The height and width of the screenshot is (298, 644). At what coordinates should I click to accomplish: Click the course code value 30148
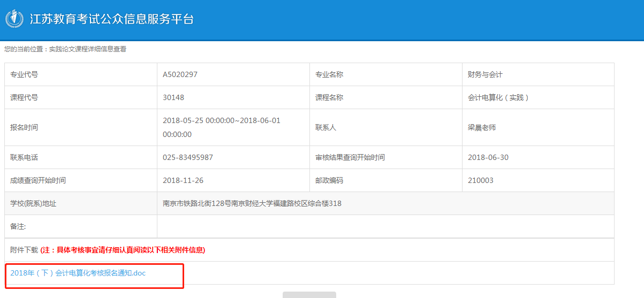click(173, 98)
